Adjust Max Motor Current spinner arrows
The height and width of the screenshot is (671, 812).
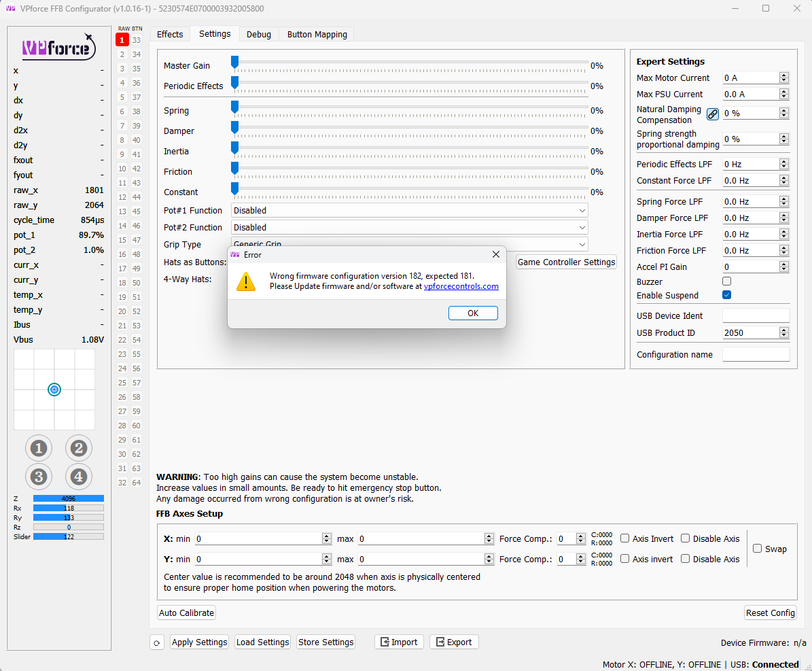[784, 78]
